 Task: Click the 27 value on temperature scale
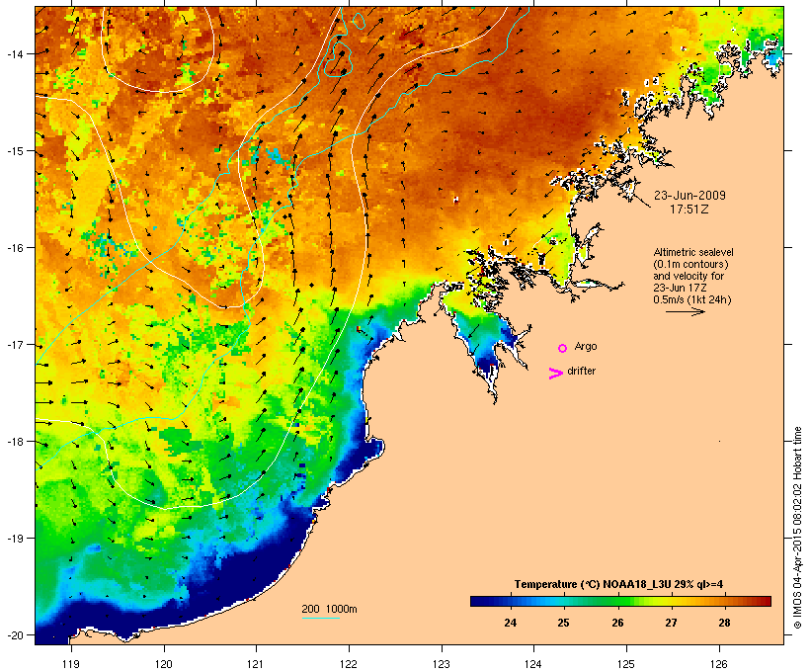tap(671, 623)
